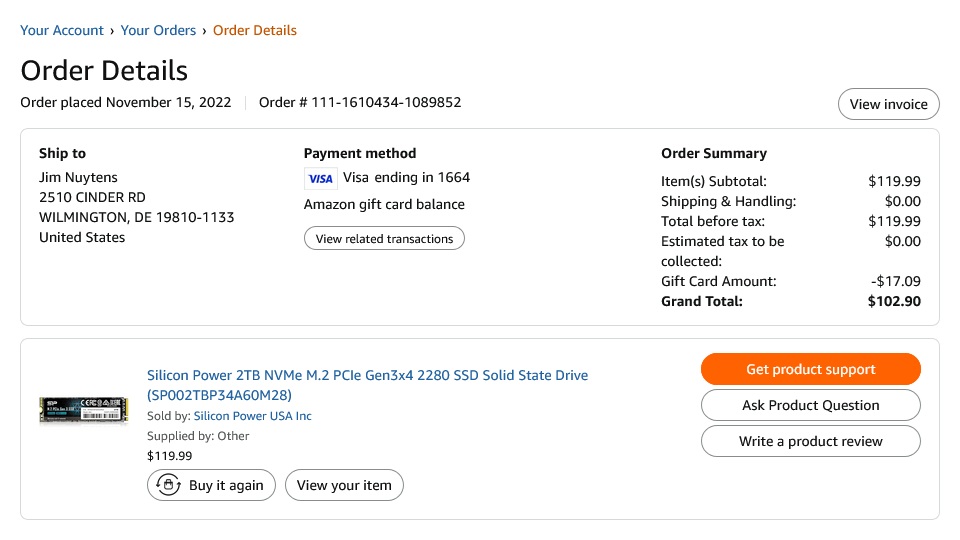Click the Gift Card Amount -$17.09

tap(896, 281)
